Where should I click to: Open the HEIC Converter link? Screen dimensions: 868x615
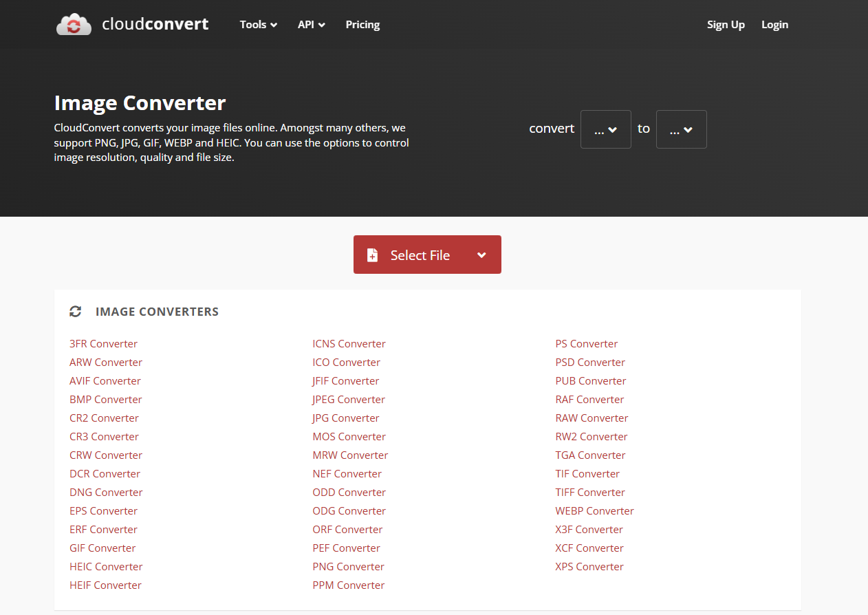(106, 566)
